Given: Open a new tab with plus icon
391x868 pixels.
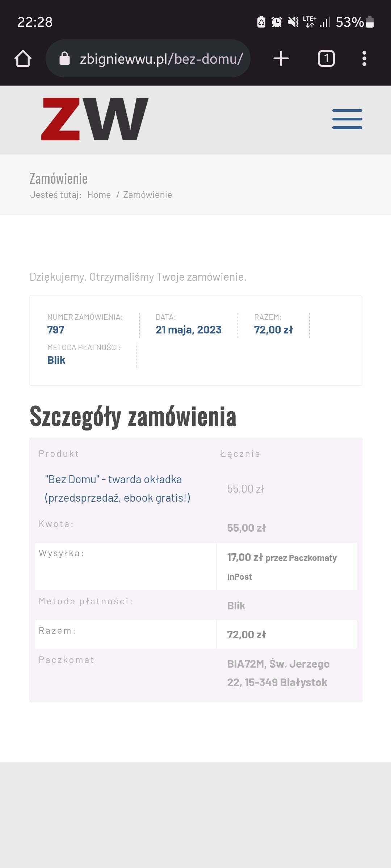Looking at the screenshot, I should 281,59.
